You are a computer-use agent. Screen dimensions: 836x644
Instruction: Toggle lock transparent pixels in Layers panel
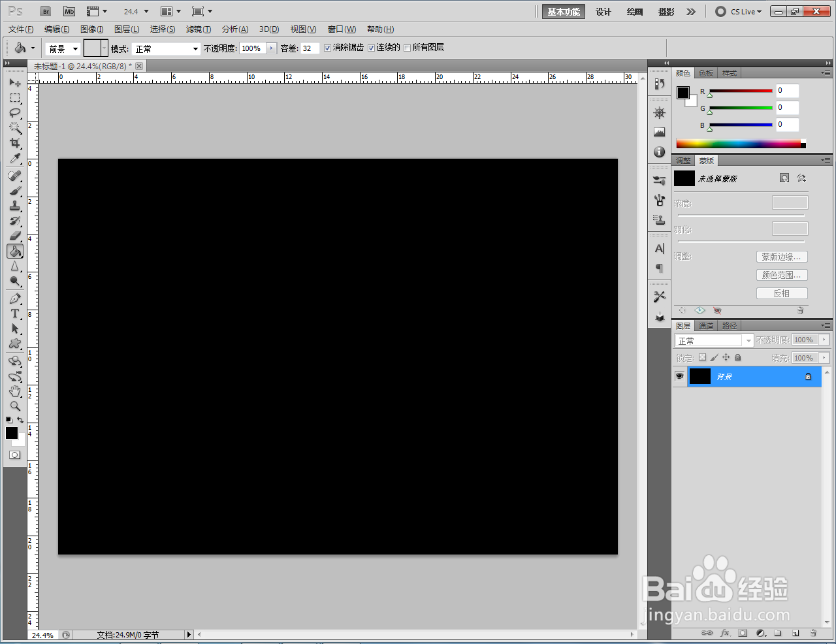coord(702,357)
